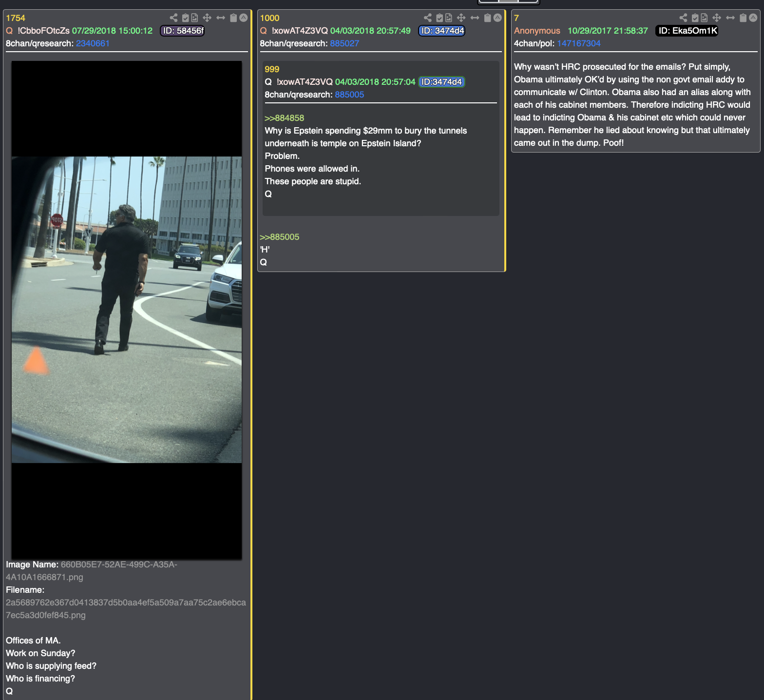Click the horizontal width arrows on post 1754
The image size is (764, 700).
coord(221,18)
